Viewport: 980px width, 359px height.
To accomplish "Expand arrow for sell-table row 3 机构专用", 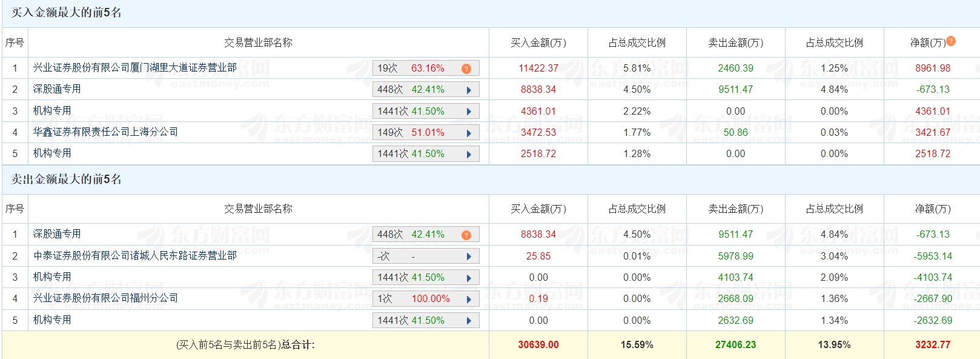I will coord(469,278).
